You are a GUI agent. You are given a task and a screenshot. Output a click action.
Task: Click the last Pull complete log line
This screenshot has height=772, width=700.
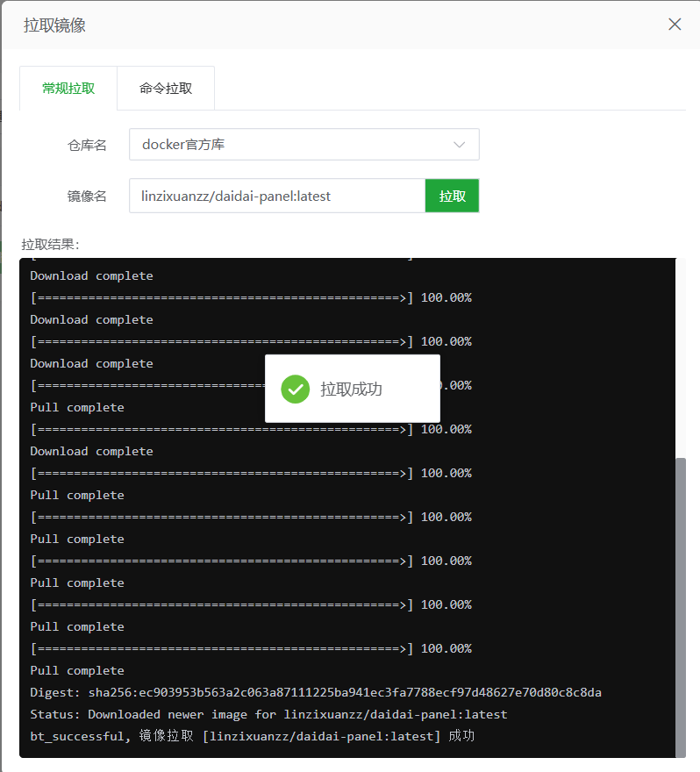pos(77,671)
